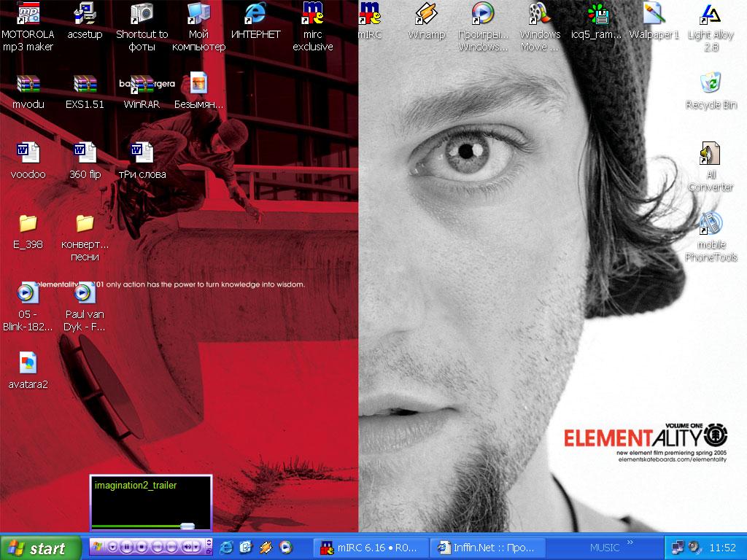Launch the Light Alloy 2.8 player shortcut
The image size is (747, 560).
pyautogui.click(x=711, y=15)
